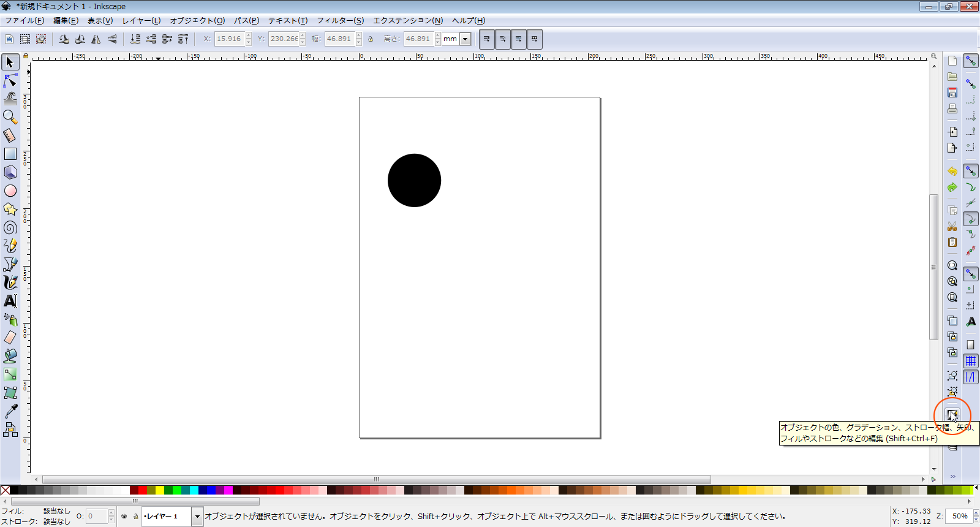Screen dimensions: 980x527
Task: Choose the Ellipse/circle tool
Action: click(10, 191)
